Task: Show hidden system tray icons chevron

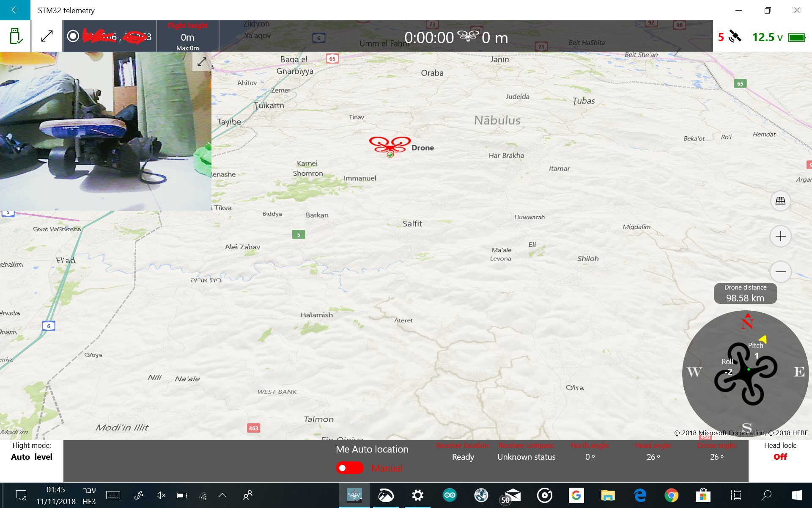Action: pyautogui.click(x=222, y=495)
